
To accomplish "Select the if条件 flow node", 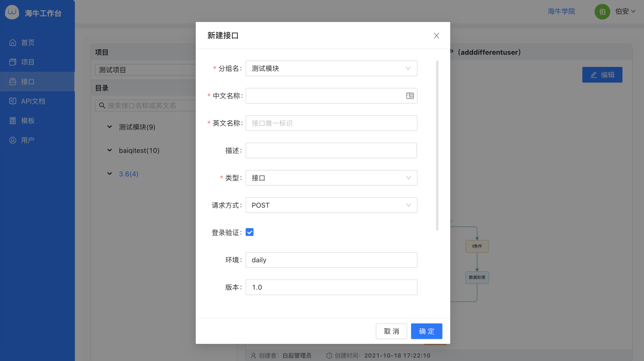I will [477, 246].
